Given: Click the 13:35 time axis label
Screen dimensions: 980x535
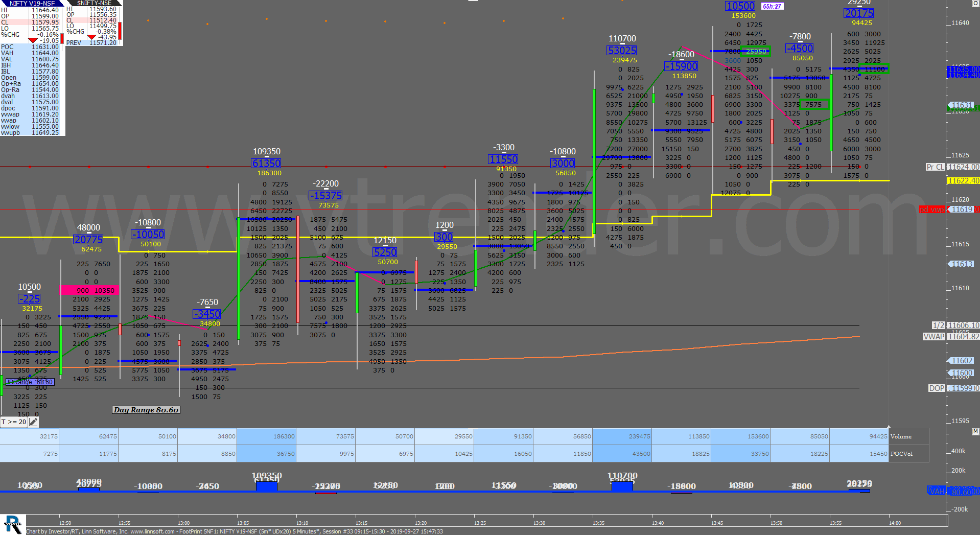Looking at the screenshot, I should point(598,523).
